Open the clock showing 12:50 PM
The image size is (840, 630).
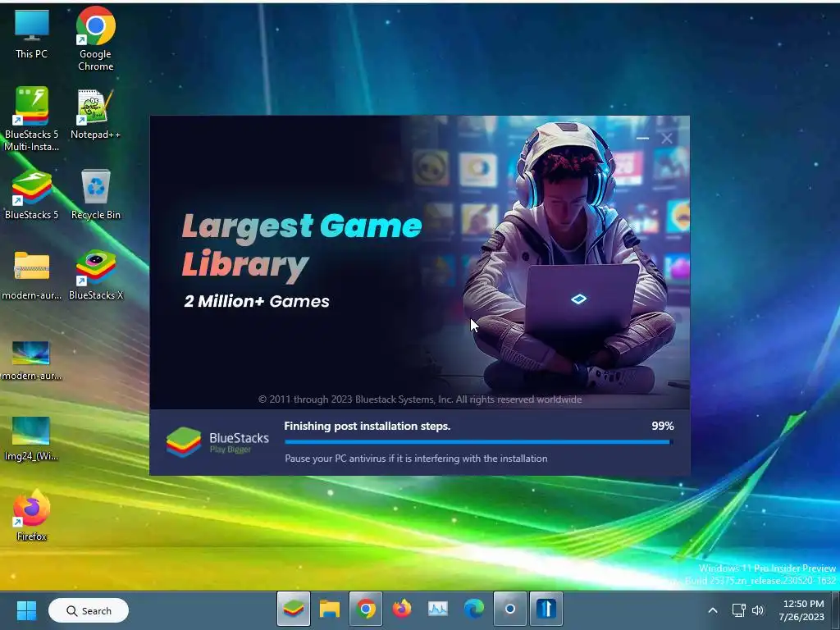click(802, 610)
